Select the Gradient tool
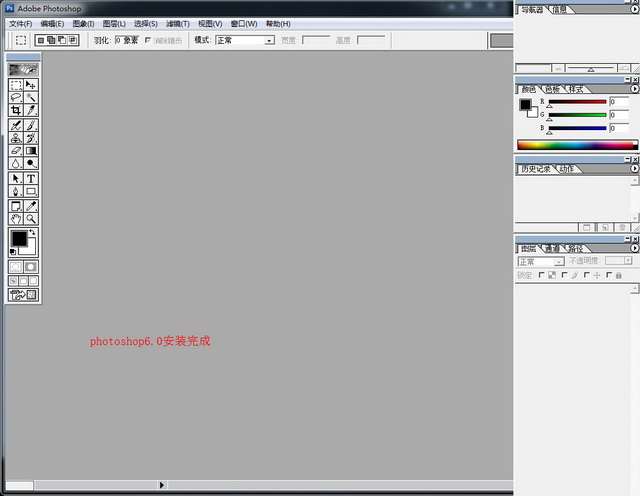The width and height of the screenshot is (640, 496). [x=31, y=151]
